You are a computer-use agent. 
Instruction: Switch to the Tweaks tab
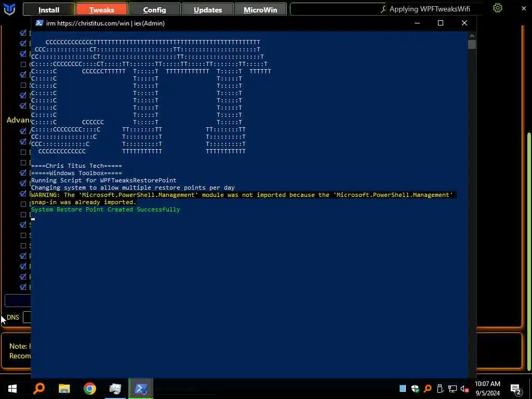(x=102, y=9)
